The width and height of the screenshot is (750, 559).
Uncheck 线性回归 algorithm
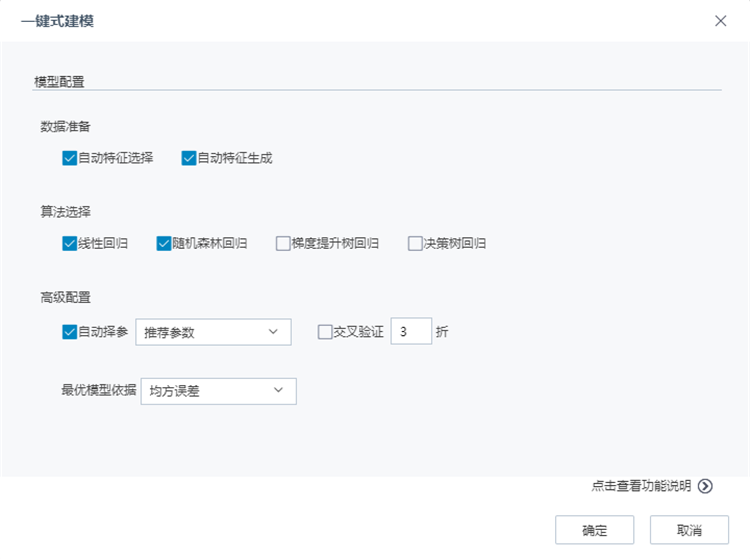coord(69,243)
